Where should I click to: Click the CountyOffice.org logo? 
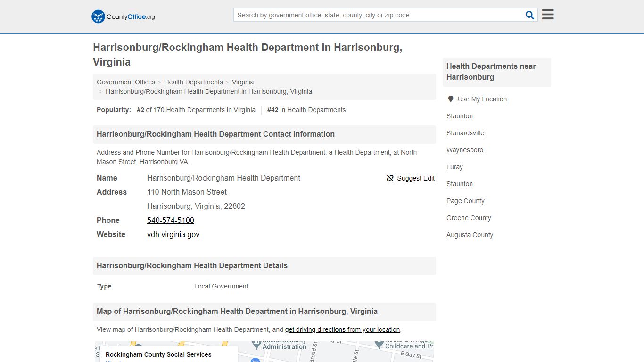point(123,16)
